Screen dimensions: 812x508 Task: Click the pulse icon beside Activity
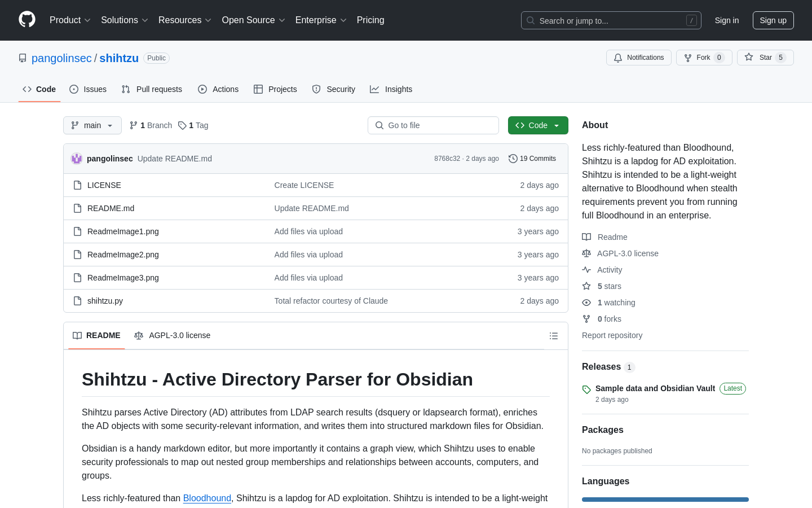586,270
